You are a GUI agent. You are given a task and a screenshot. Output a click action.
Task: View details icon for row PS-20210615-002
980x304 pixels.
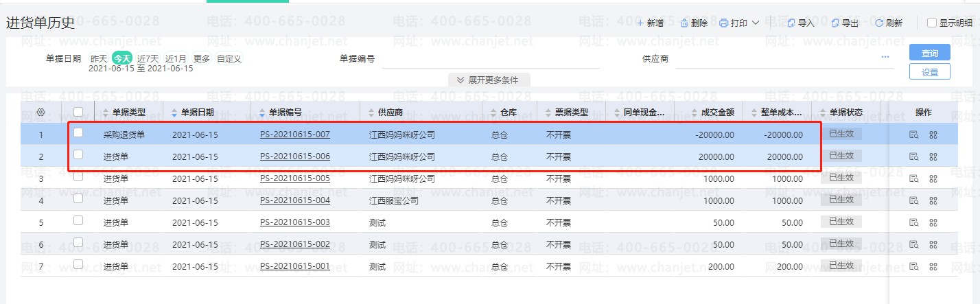[913, 244]
